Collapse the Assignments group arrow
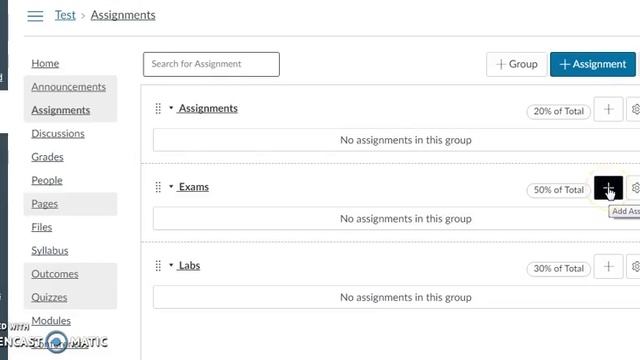This screenshot has width=640, height=360. tap(171, 108)
